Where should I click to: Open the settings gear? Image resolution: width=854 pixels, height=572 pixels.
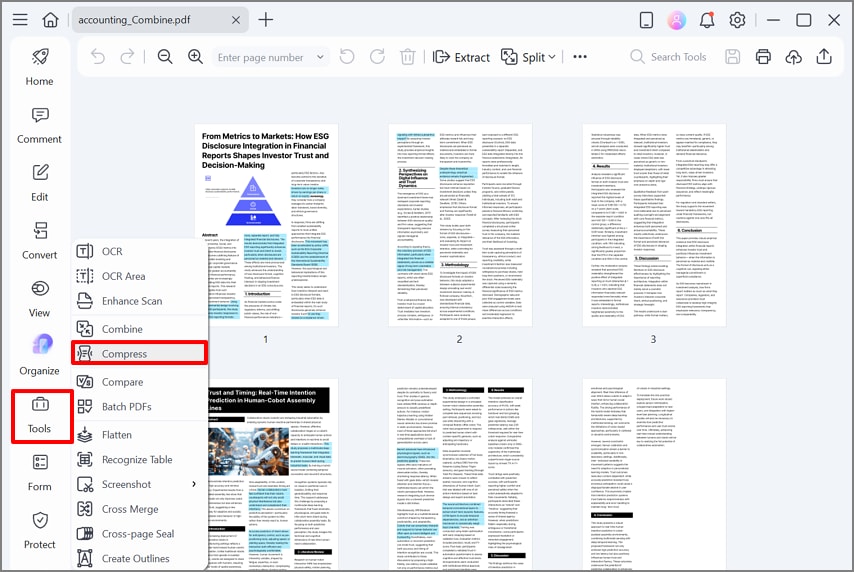737,20
